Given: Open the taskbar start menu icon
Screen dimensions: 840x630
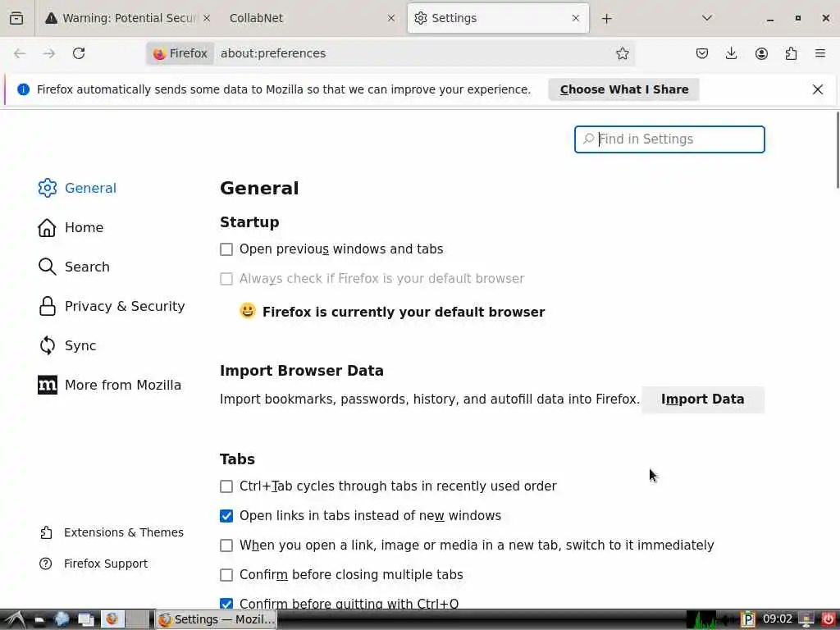Looking at the screenshot, I should click(x=15, y=620).
